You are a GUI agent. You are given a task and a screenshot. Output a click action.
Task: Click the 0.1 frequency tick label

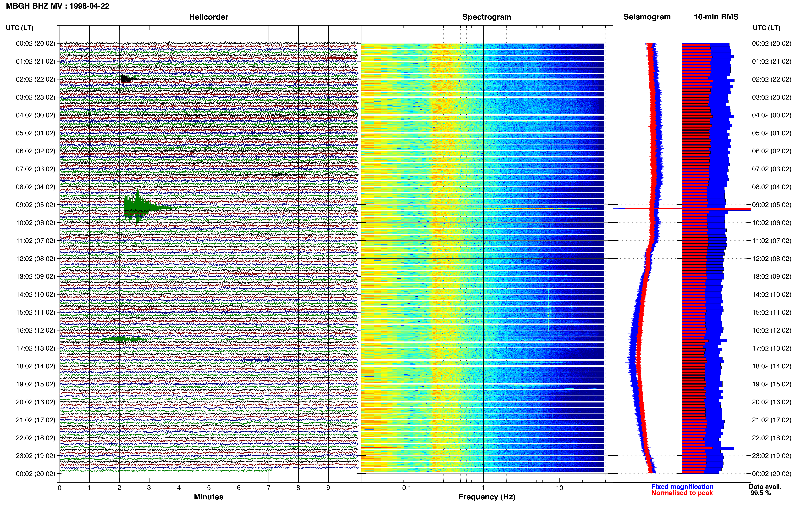tap(407, 488)
